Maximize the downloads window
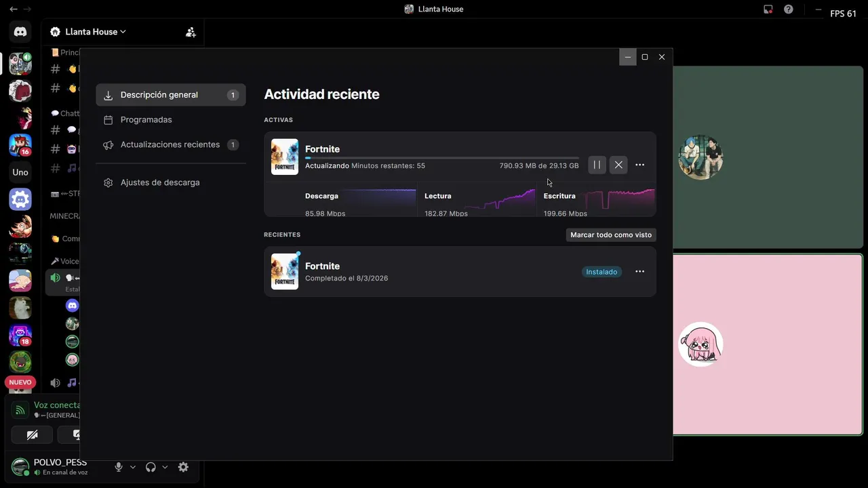This screenshot has height=488, width=868. pos(645,57)
